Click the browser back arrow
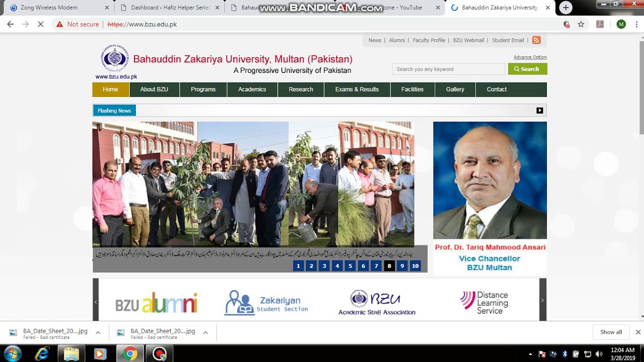 [x=10, y=24]
